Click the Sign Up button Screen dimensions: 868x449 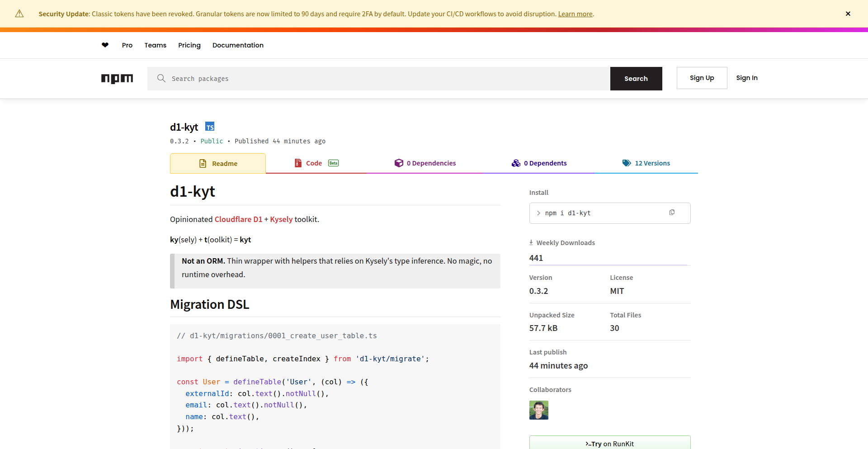[702, 78]
